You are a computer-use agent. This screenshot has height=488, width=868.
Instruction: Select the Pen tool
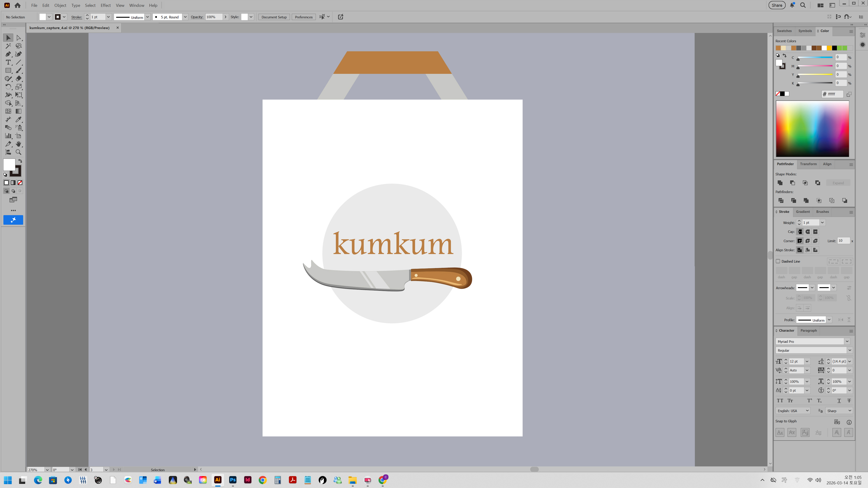[8, 54]
